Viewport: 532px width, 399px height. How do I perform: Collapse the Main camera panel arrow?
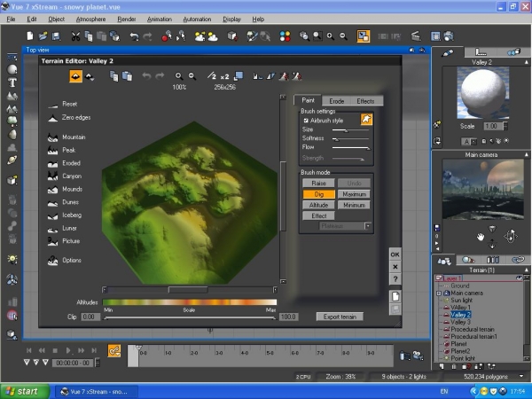click(526, 154)
